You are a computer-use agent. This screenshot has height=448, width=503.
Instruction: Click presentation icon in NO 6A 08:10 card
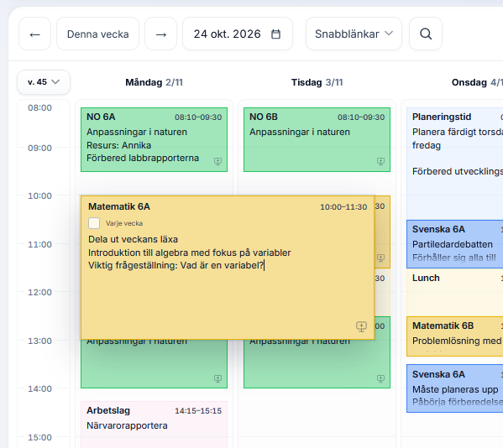pyautogui.click(x=217, y=161)
